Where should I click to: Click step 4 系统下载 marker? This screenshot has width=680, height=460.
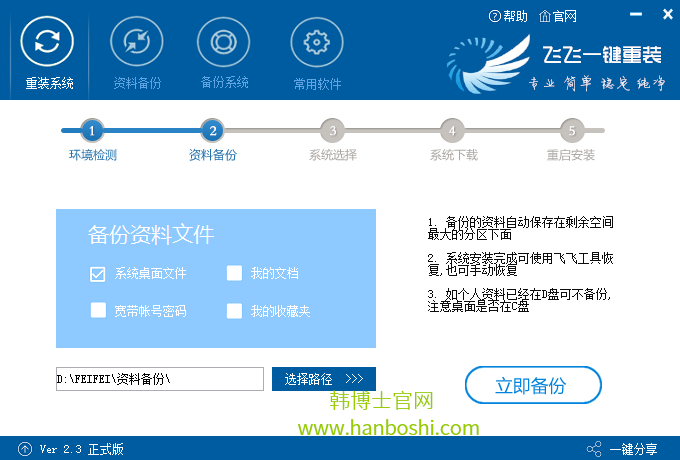452,130
